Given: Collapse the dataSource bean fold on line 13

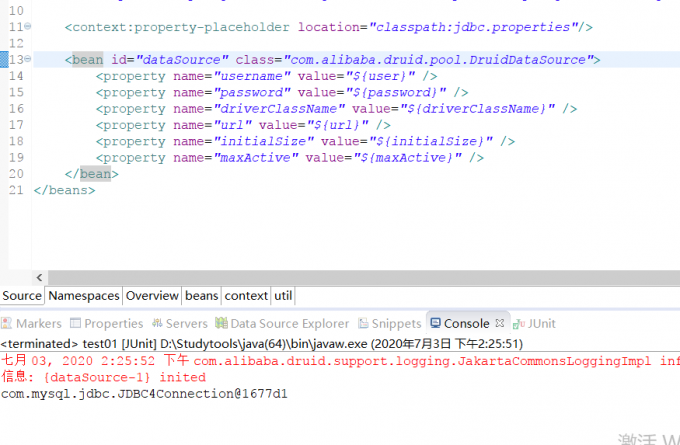Looking at the screenshot, I should point(27,59).
